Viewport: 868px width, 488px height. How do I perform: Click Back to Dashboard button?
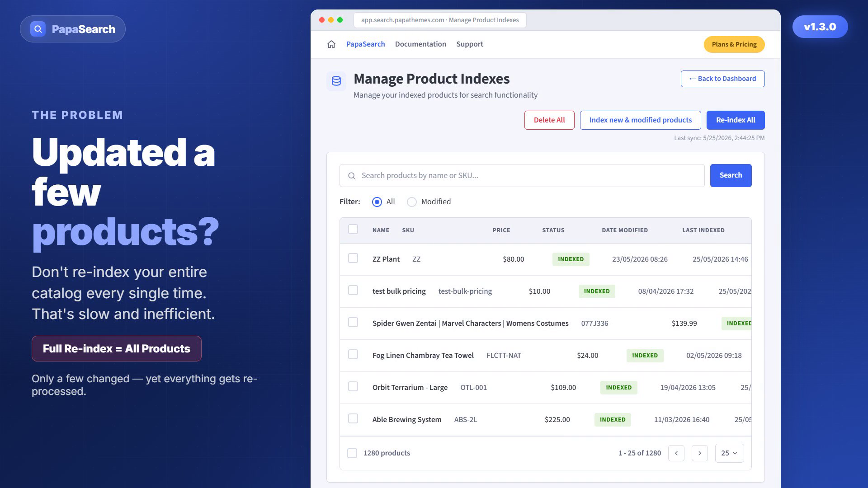click(722, 79)
